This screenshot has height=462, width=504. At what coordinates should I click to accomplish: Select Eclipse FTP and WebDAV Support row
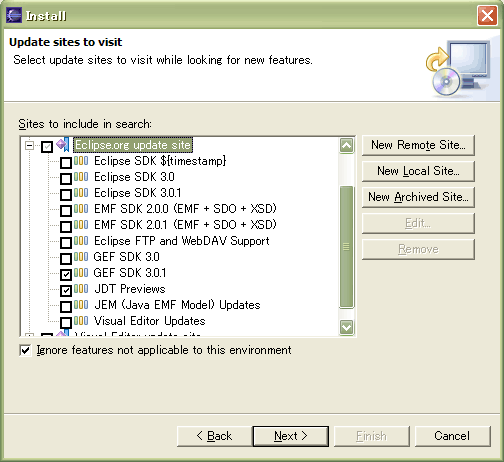point(182,241)
